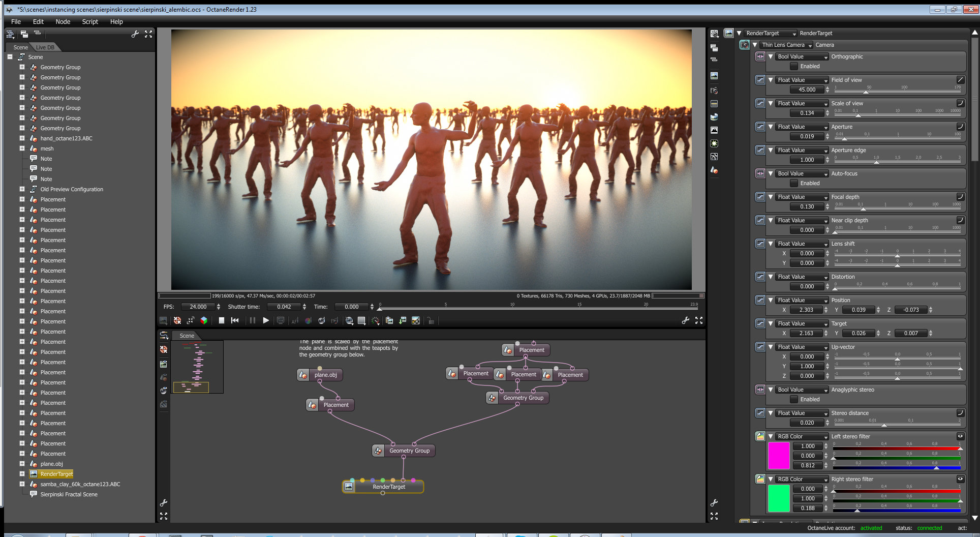Click the RenderTarget node icon in graph
This screenshot has height=537, width=980.
click(349, 487)
